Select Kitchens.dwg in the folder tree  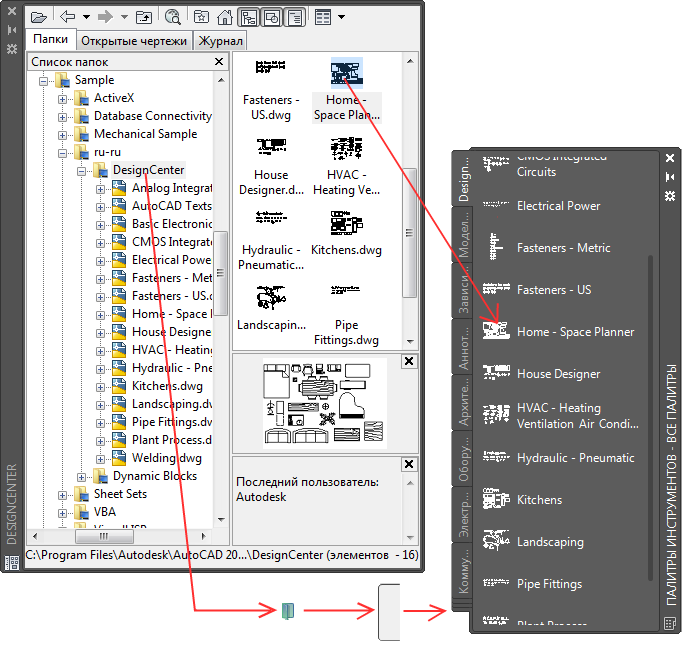pos(167,386)
